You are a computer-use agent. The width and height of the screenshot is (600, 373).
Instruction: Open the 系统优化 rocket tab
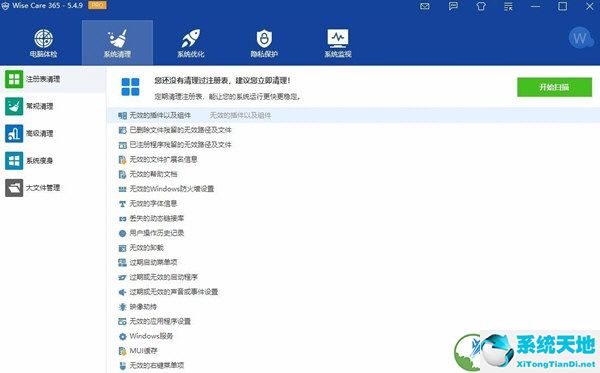click(x=191, y=43)
